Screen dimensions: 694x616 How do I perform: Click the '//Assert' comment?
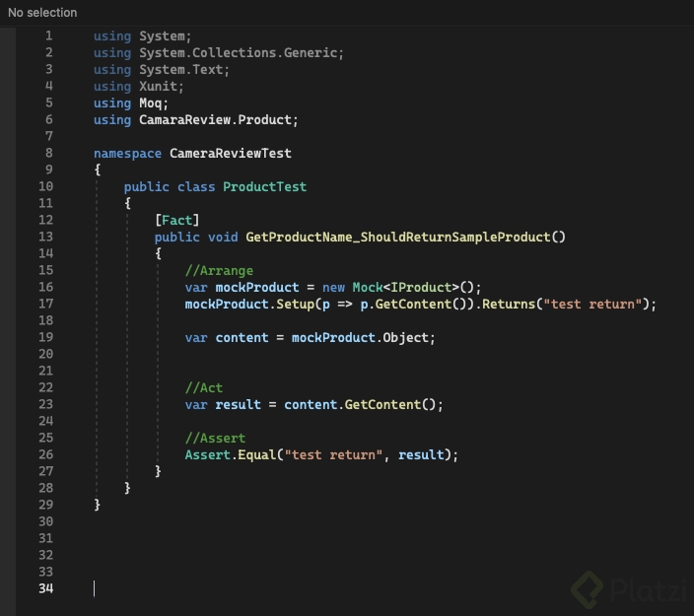click(215, 439)
